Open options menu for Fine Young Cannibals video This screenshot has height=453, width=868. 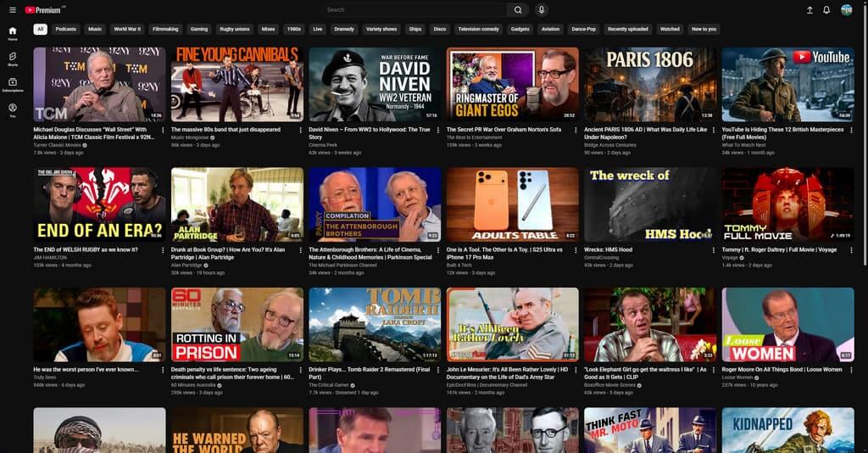tap(301, 130)
